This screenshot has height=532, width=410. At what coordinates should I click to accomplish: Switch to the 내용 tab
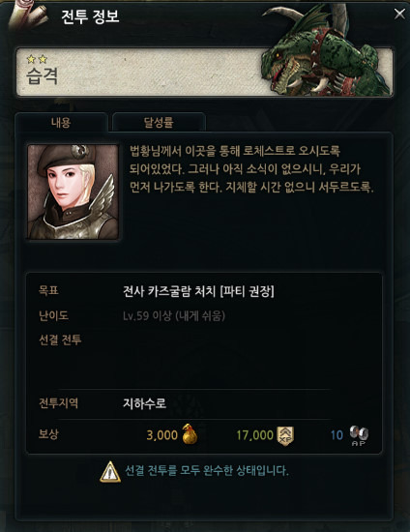[61, 122]
